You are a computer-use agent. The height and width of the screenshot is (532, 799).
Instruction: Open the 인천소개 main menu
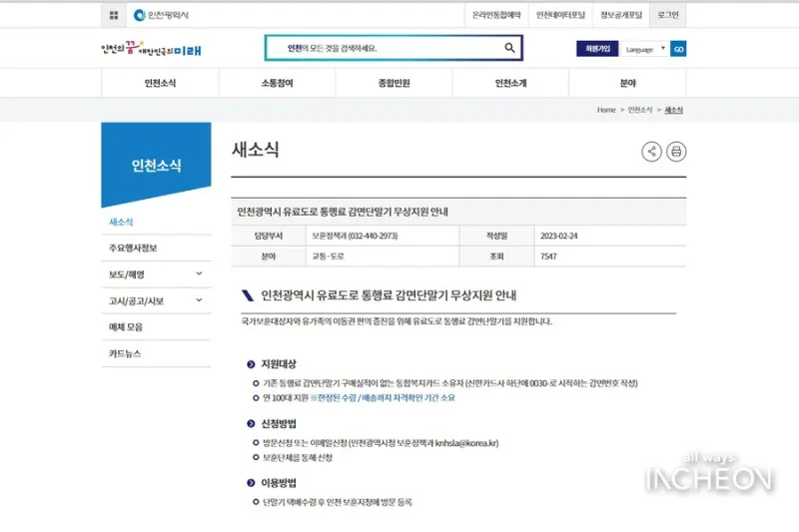pyautogui.click(x=510, y=83)
